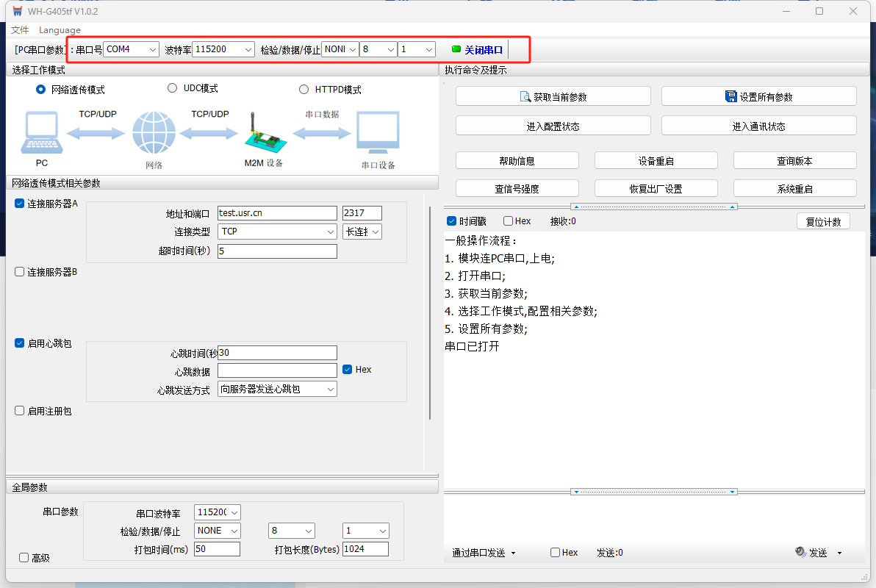Open the 文件 menu
The height and width of the screenshot is (588, 876).
click(x=20, y=30)
